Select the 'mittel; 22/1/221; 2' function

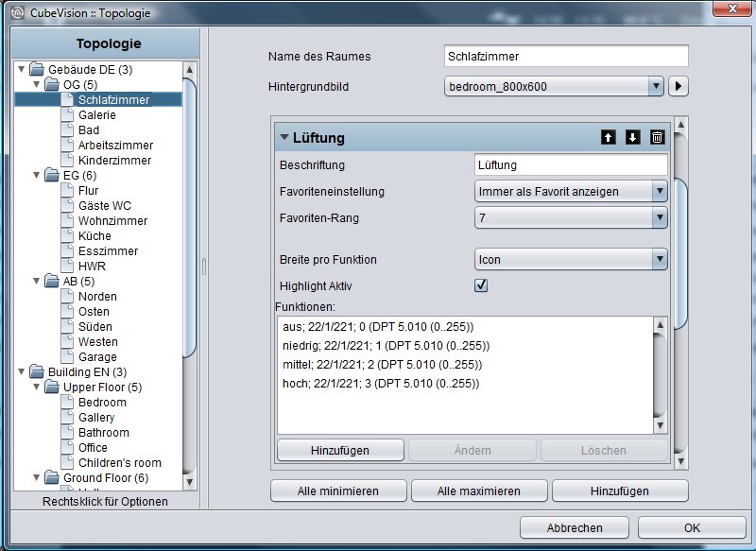pos(382,365)
